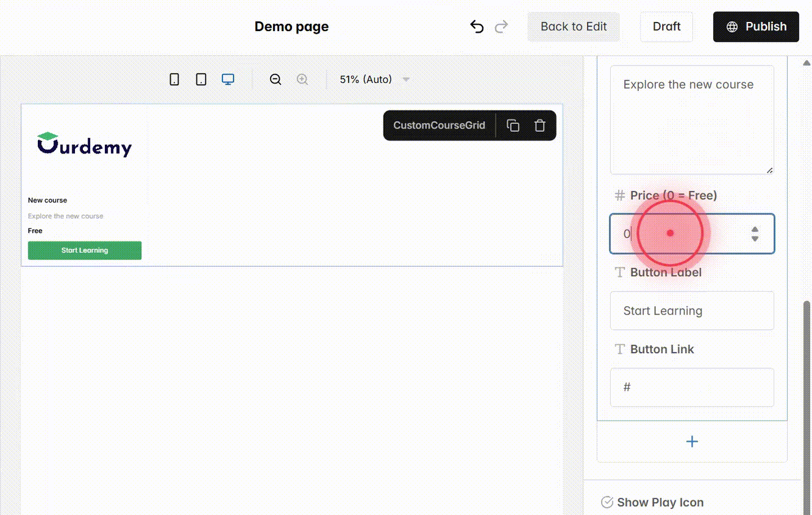Click the redo arrow icon

point(501,26)
